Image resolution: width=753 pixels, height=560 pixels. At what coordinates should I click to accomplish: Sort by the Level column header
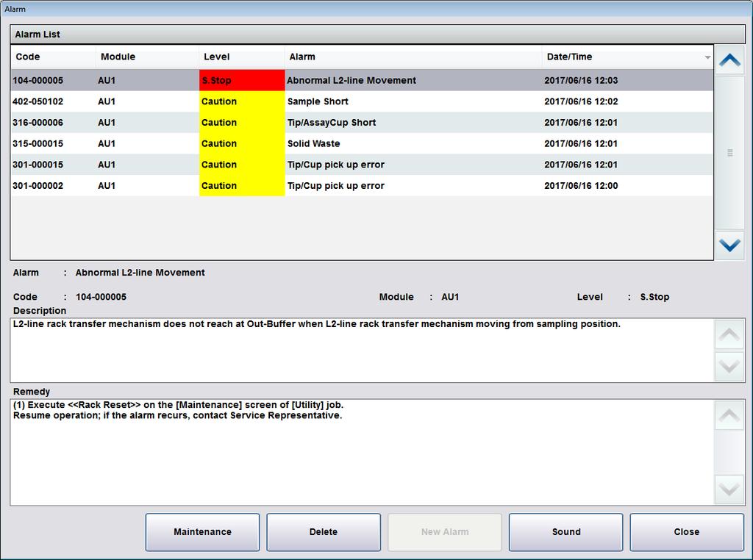pos(242,57)
